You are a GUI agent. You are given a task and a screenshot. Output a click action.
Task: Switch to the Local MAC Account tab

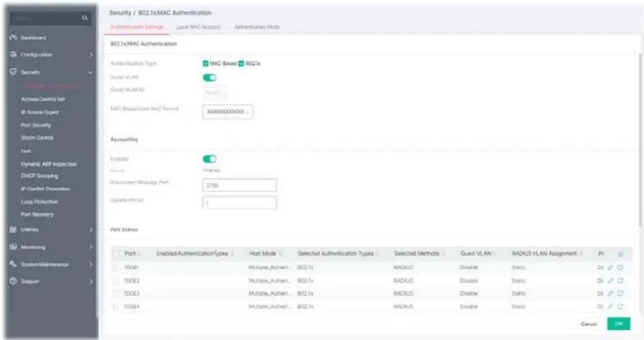[x=199, y=27]
